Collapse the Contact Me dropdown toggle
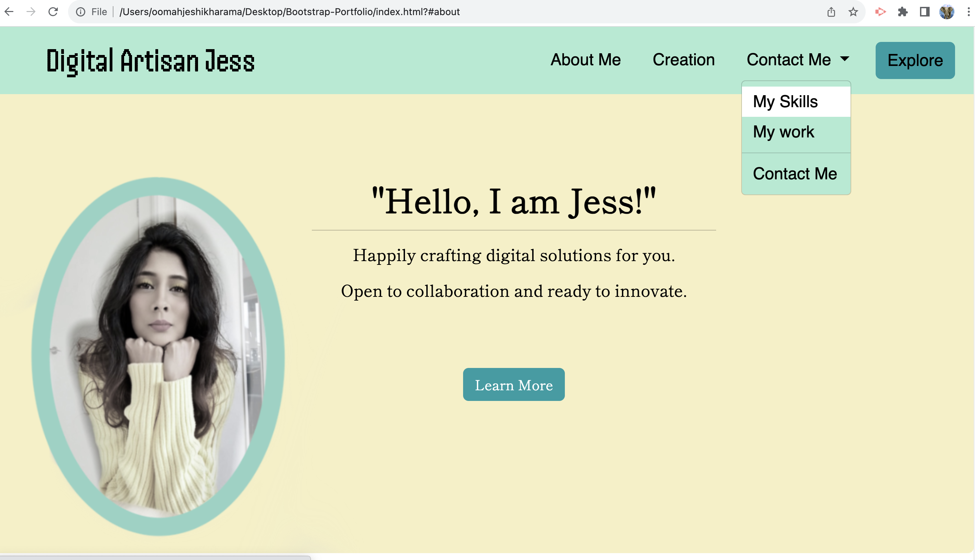This screenshot has height=560, width=975. (798, 60)
